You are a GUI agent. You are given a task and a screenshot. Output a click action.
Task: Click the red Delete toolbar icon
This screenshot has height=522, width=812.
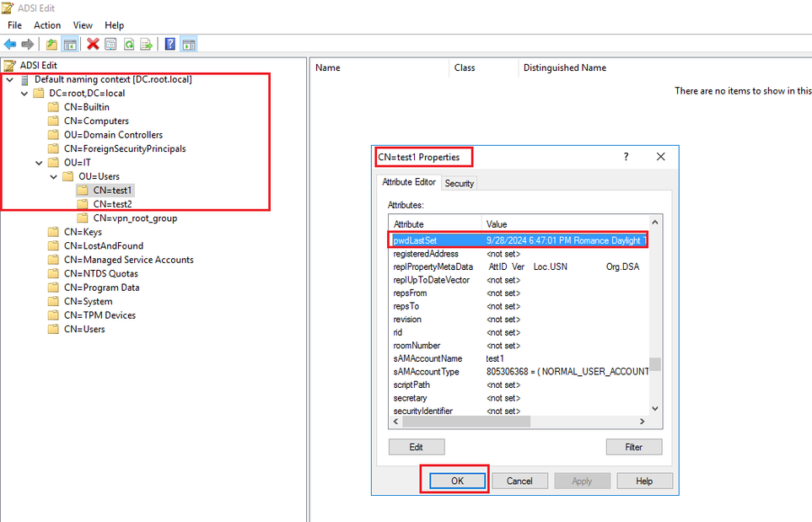click(x=93, y=44)
